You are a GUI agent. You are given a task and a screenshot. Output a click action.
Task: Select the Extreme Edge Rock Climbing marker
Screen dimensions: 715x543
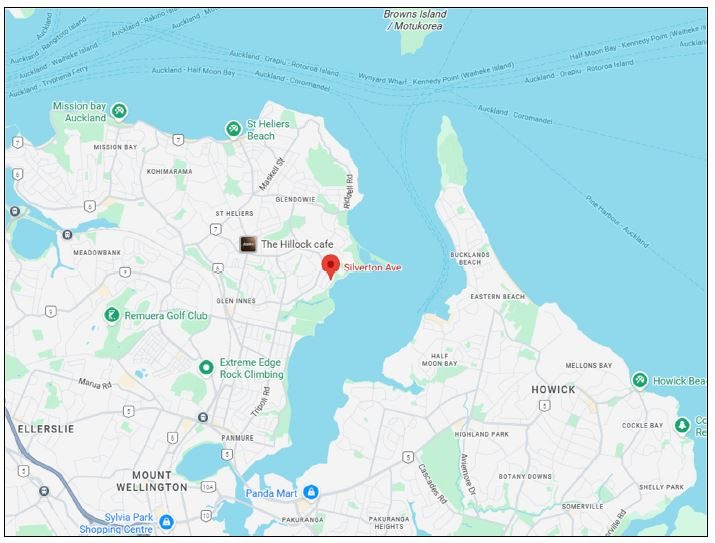tap(206, 367)
